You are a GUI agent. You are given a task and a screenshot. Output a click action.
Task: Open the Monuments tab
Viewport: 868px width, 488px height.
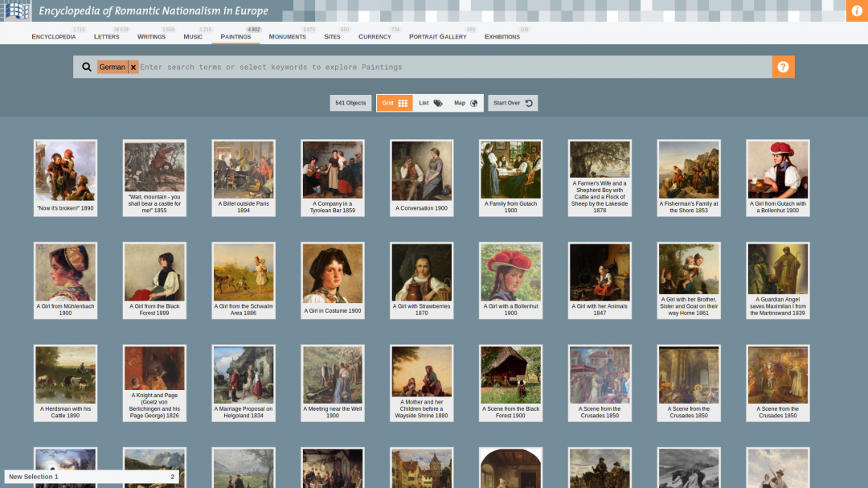coord(287,36)
